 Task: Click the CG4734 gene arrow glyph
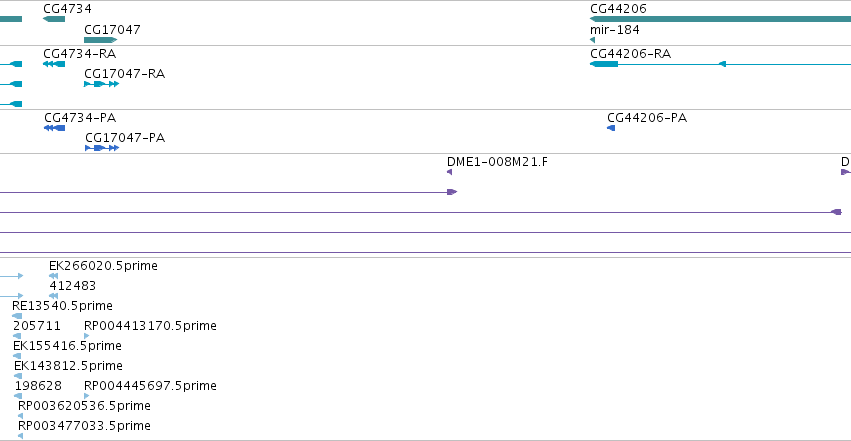click(x=54, y=19)
